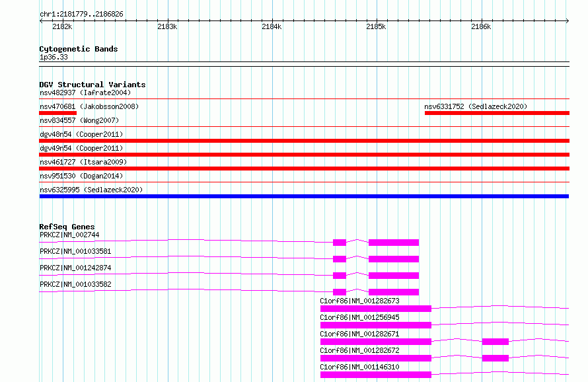Viewport: 588px width, 382px height.
Task: Click transcript label C1orf86|NM_001282671
Action: tap(359, 334)
